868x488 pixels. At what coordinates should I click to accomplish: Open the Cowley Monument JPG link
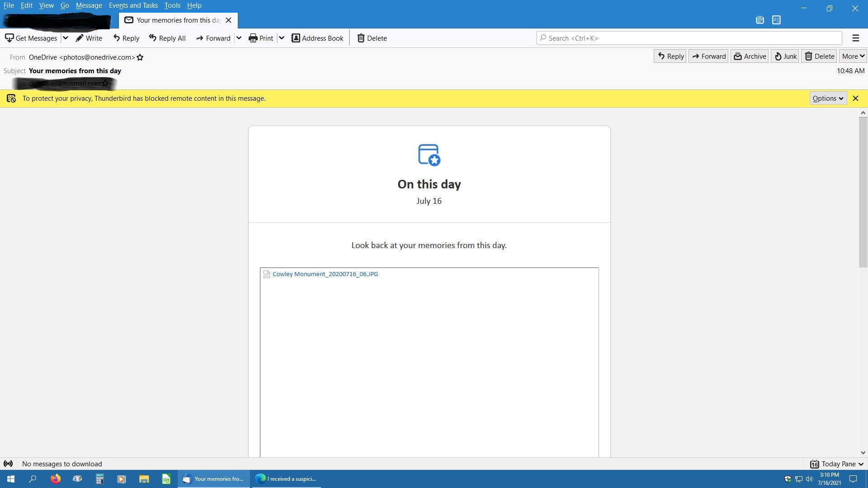click(325, 274)
